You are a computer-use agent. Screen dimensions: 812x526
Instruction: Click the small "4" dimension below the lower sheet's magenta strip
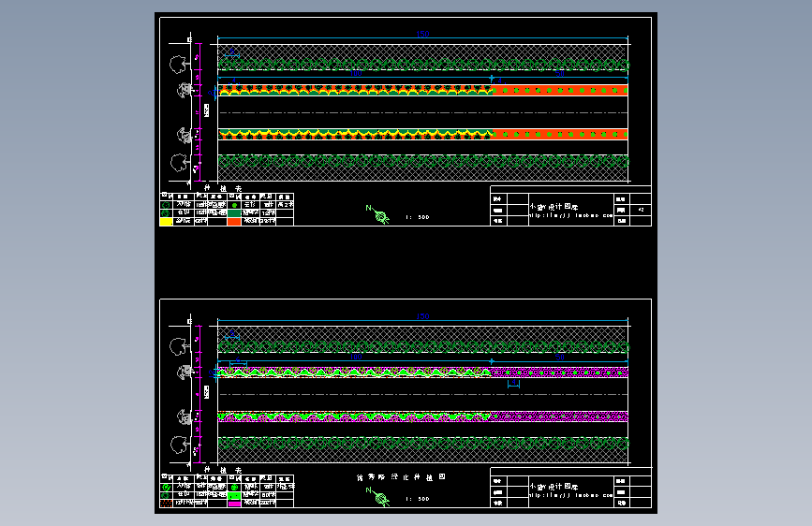pos(513,383)
